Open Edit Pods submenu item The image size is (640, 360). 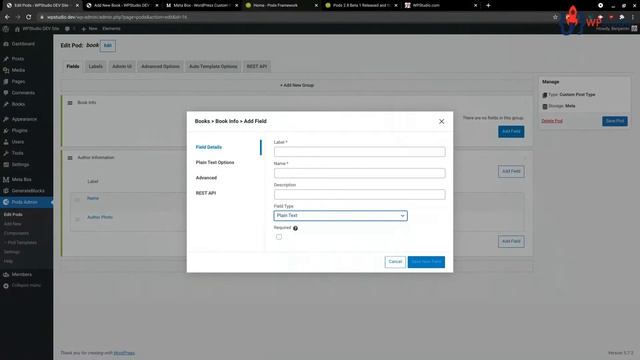13,214
